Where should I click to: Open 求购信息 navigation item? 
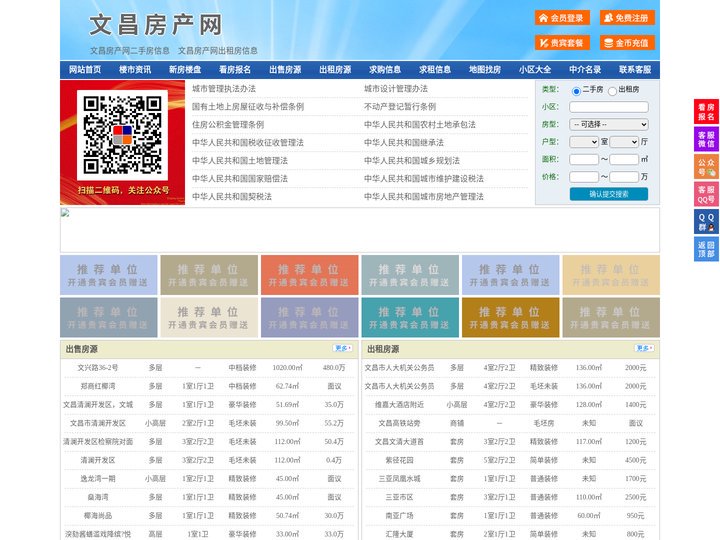point(385,70)
